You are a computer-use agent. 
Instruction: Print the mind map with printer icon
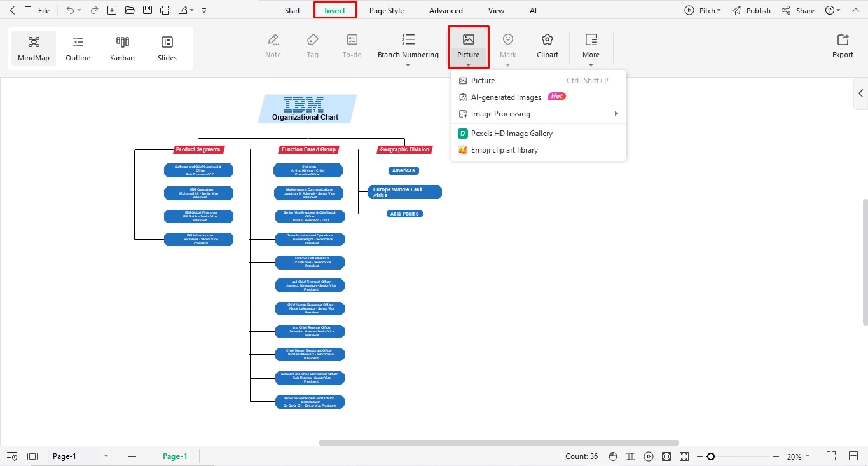click(165, 10)
